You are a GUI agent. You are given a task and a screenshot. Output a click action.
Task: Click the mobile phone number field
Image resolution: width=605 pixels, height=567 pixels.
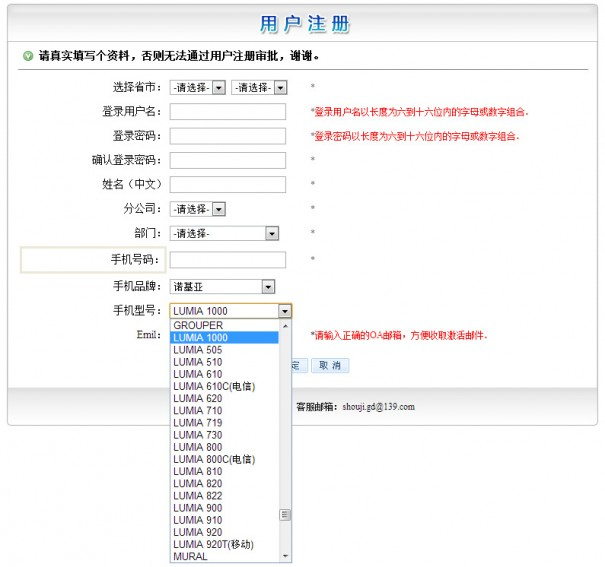(228, 260)
